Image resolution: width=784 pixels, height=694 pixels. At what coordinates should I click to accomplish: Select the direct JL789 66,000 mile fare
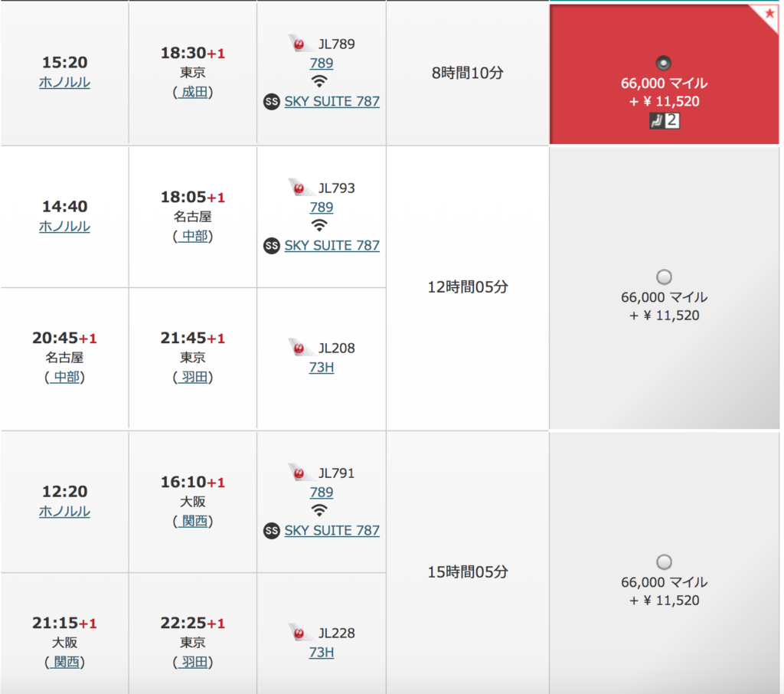click(x=664, y=63)
